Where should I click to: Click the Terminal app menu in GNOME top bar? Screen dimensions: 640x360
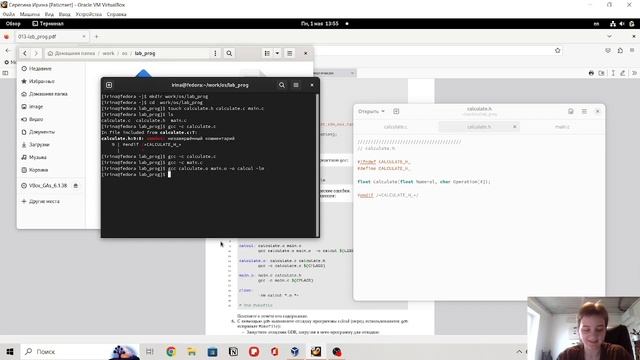click(x=48, y=24)
